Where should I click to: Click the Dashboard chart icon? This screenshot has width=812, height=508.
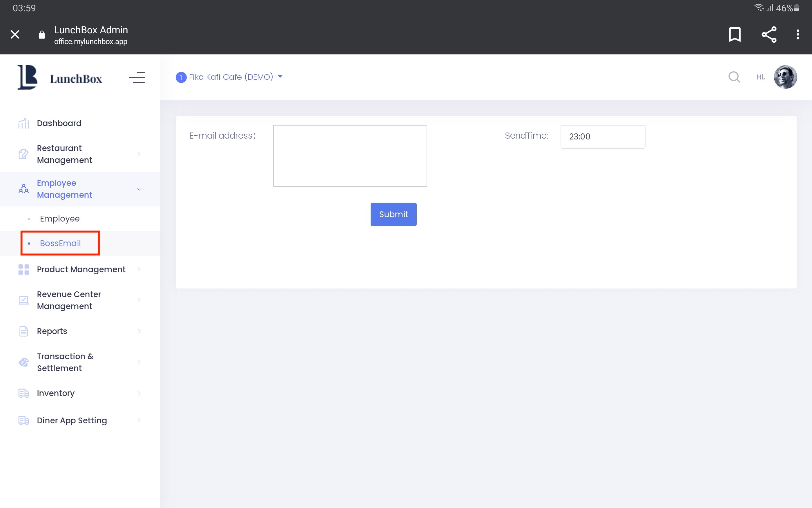pos(23,123)
